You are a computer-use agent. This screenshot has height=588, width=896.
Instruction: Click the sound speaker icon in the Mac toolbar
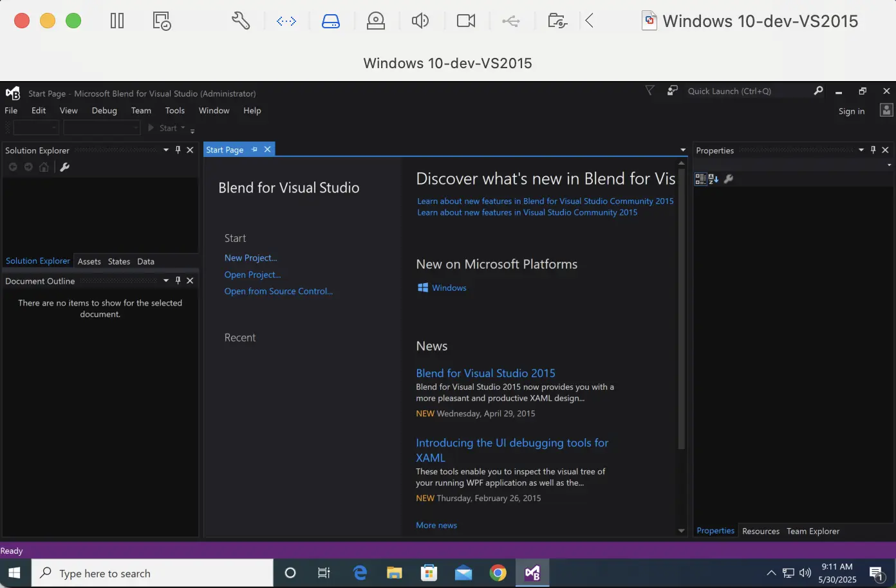click(420, 21)
